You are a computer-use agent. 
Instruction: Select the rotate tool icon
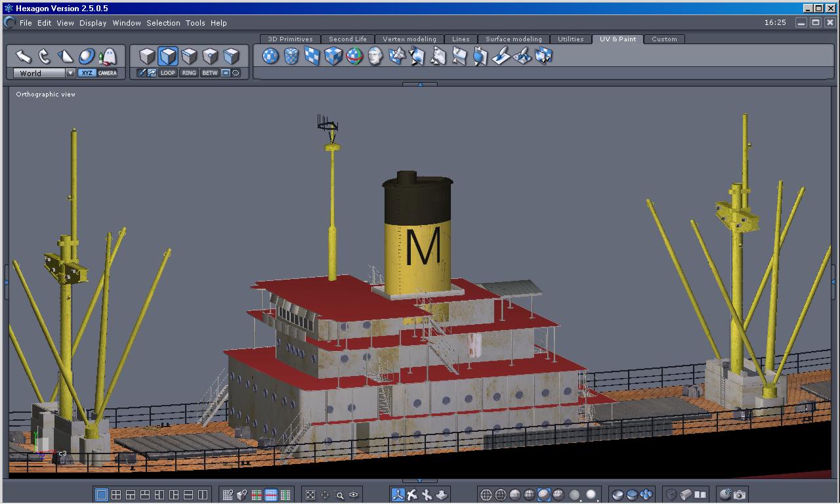tap(45, 56)
